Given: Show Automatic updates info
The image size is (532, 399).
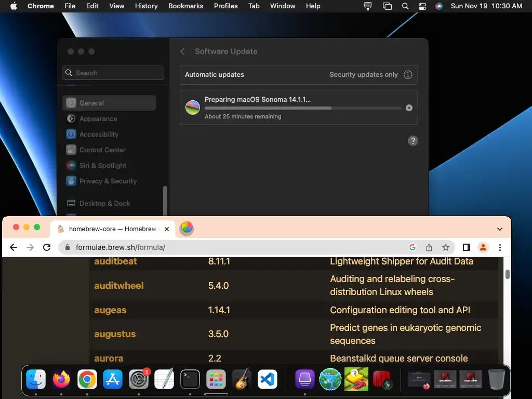Looking at the screenshot, I should coord(408,75).
